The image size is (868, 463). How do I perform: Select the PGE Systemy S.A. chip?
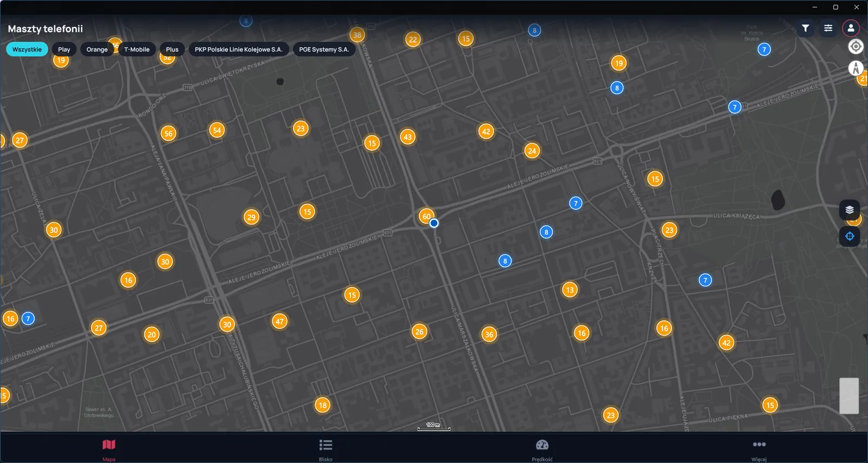(x=324, y=49)
